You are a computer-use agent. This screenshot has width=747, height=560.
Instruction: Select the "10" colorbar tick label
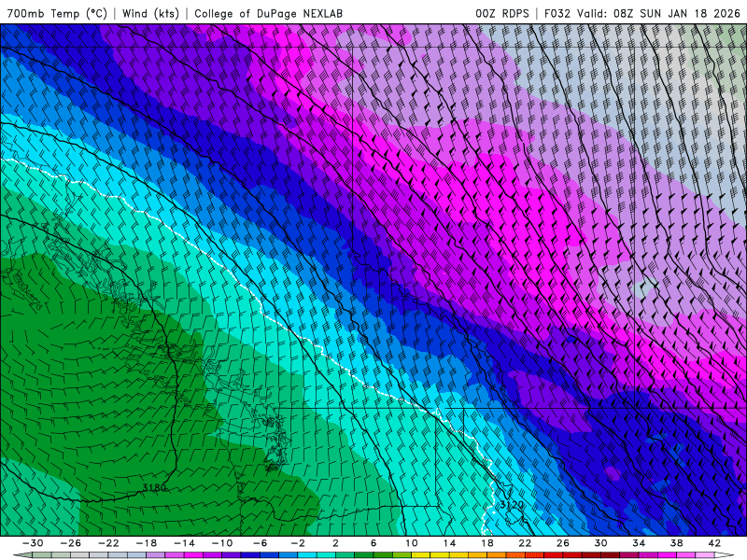coord(412,543)
